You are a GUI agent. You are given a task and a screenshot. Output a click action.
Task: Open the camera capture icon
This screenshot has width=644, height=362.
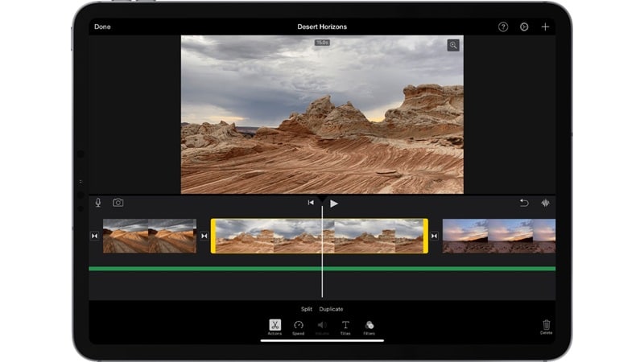[x=118, y=203]
